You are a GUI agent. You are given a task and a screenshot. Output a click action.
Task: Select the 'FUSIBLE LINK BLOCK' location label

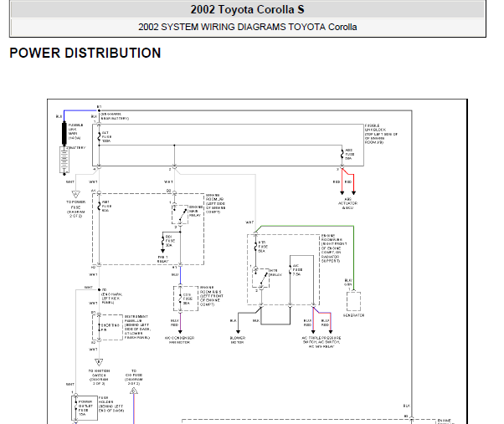click(381, 134)
